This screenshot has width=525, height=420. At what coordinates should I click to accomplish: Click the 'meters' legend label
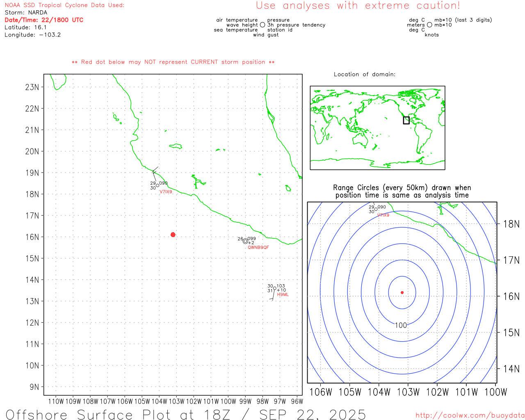tap(416, 25)
